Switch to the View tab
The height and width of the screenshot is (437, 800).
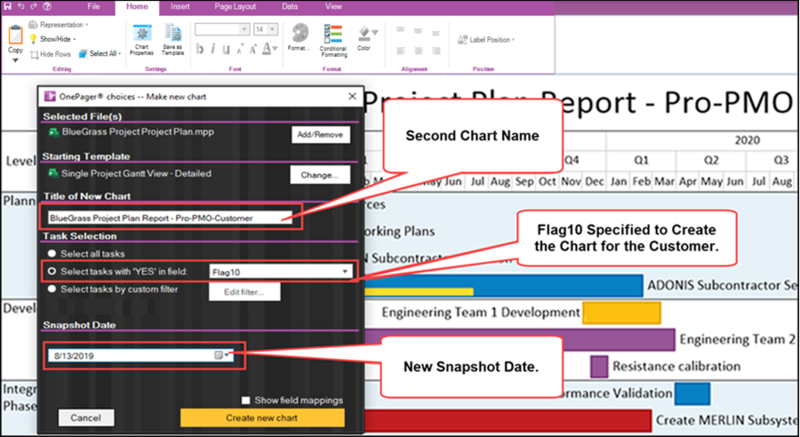(333, 7)
